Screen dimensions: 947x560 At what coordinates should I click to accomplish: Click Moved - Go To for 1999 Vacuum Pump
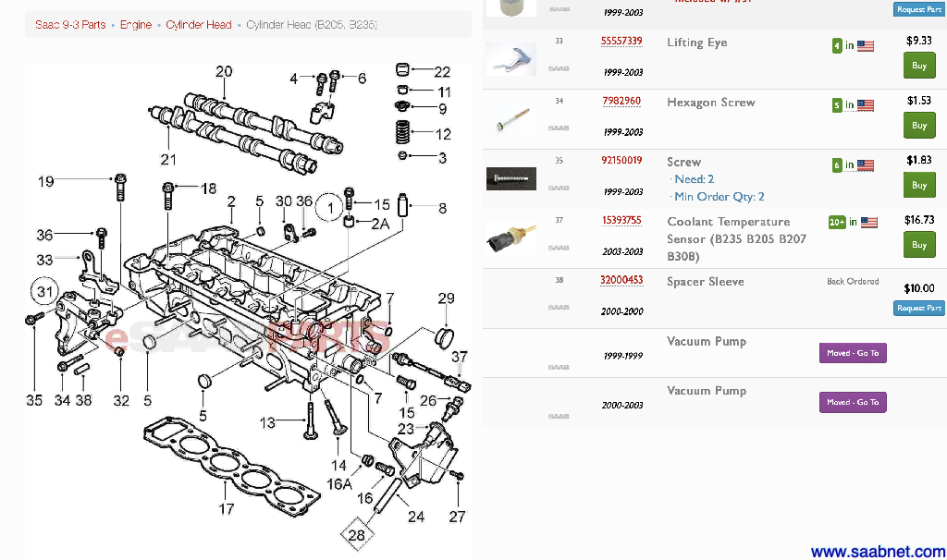853,352
